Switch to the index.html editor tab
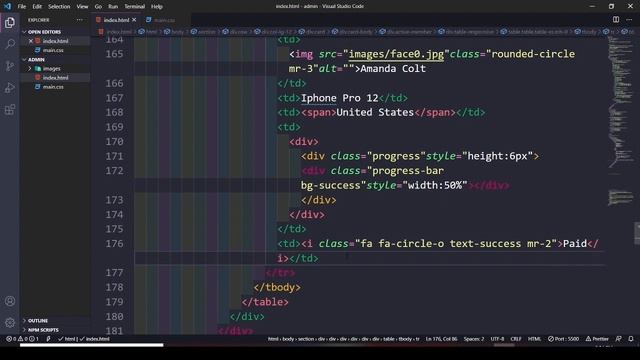The height and width of the screenshot is (360, 640). 116,20
